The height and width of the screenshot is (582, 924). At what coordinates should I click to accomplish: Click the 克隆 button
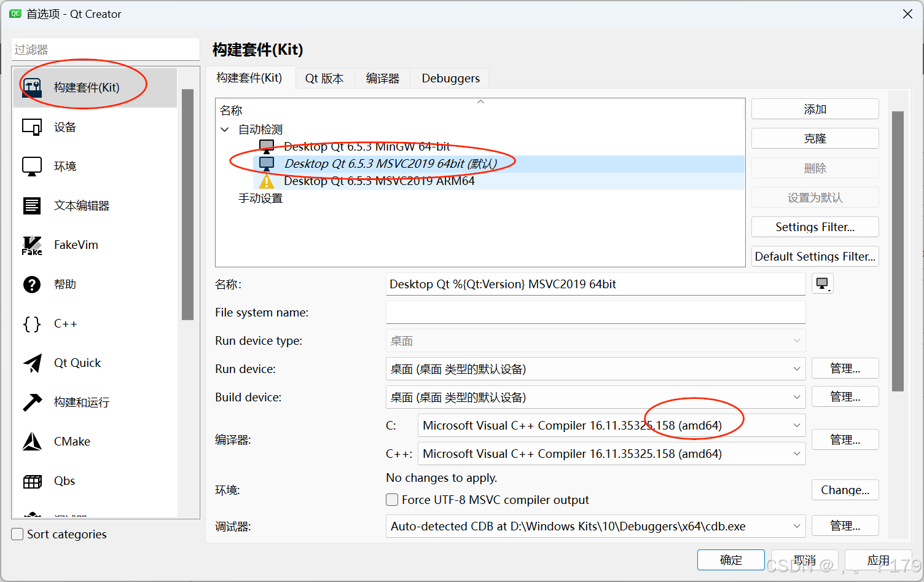point(815,138)
